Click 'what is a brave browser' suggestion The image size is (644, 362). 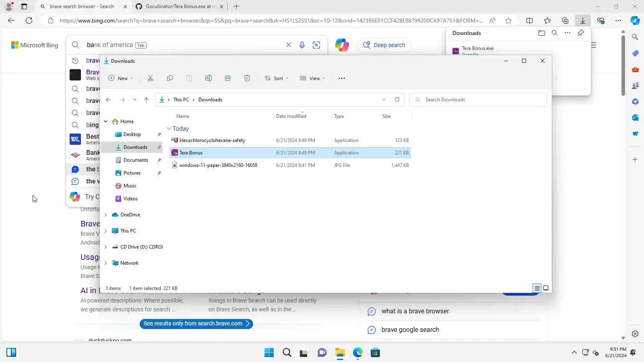pyautogui.click(x=415, y=311)
